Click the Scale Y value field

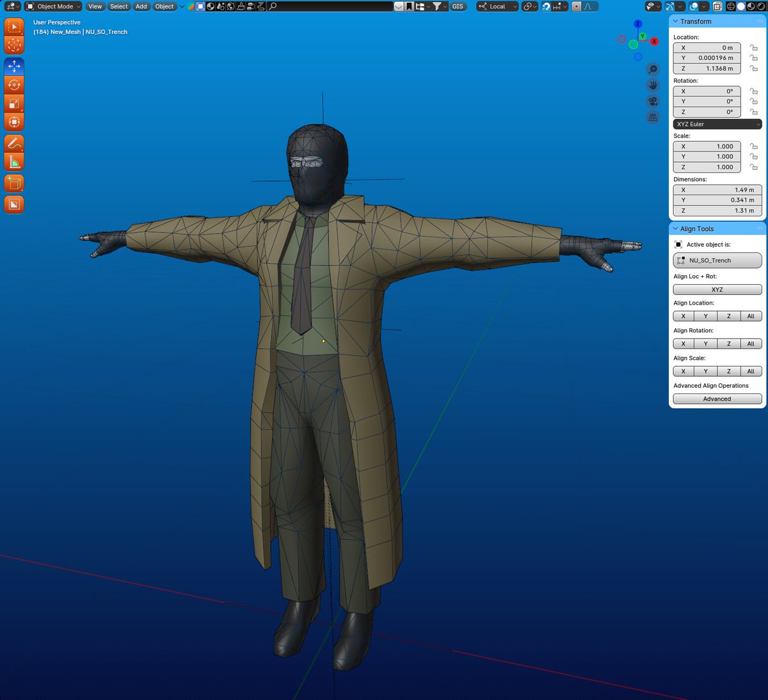pos(707,157)
